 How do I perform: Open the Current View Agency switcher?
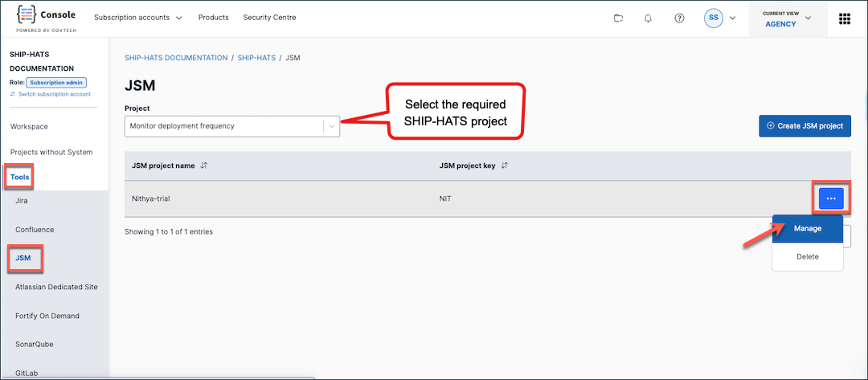point(788,18)
